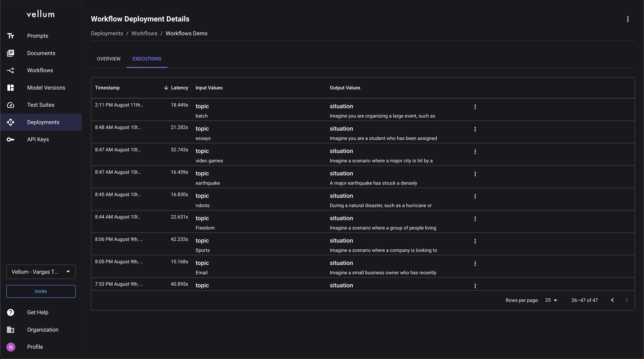Click the next page arrow
The image size is (644, 359).
[627, 300]
